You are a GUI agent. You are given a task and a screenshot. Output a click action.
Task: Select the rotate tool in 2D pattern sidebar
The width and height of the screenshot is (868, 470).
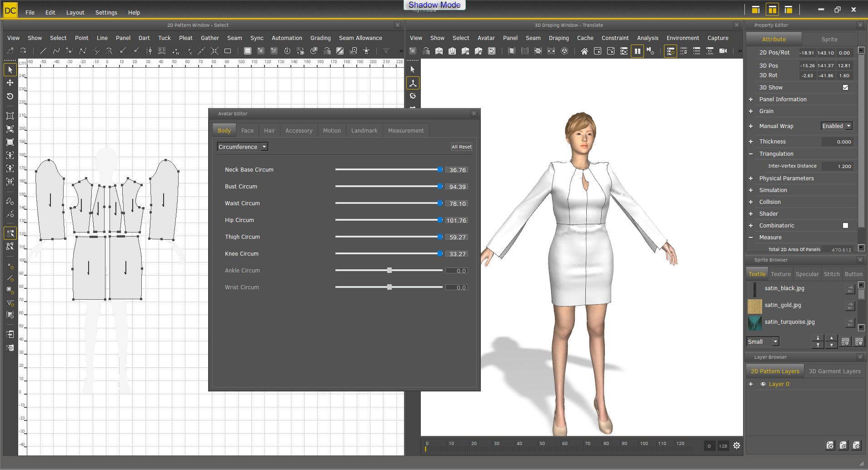10,96
